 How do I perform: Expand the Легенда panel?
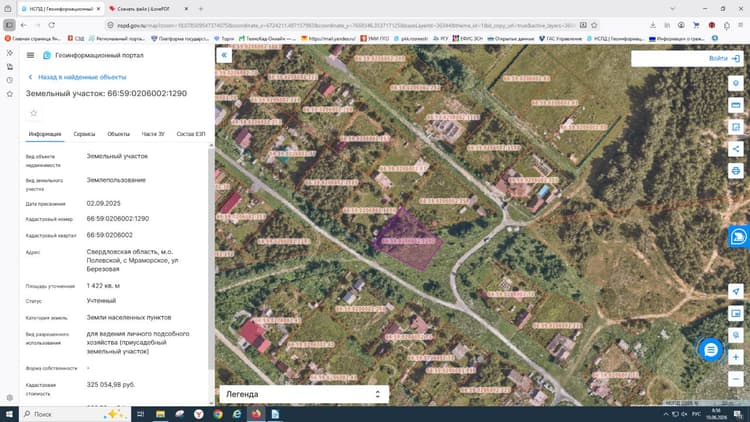(304, 394)
